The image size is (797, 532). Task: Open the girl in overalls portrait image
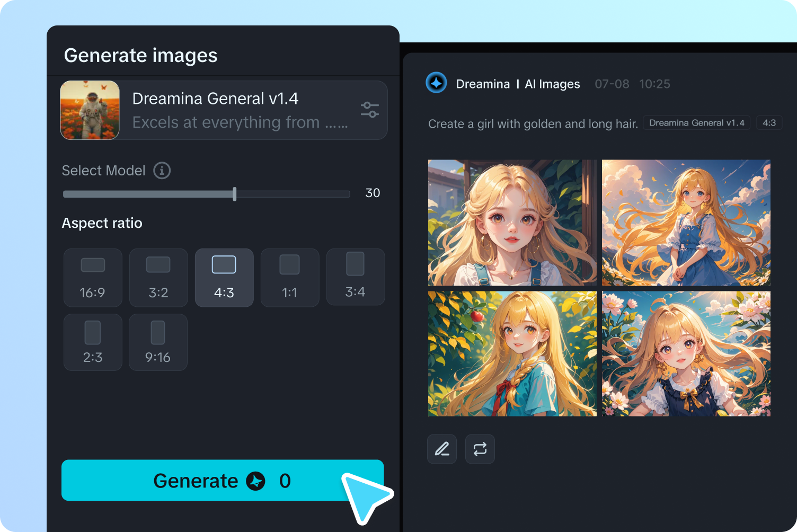(x=512, y=223)
